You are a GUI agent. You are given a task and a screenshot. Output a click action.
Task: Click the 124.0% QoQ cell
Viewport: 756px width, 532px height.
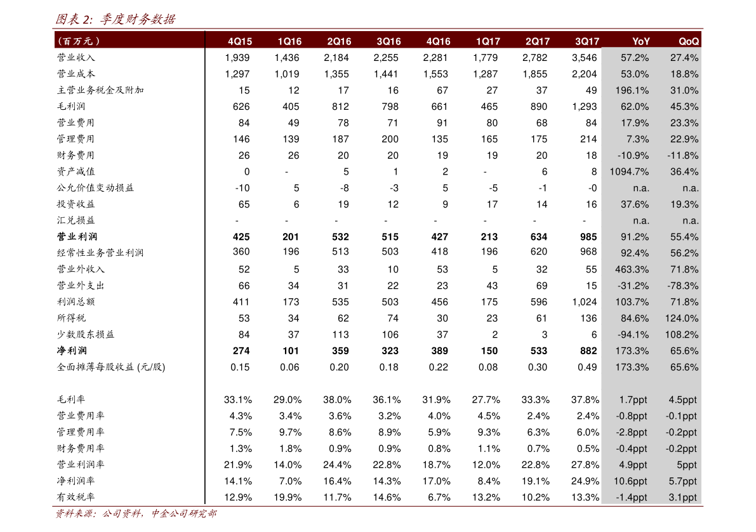(x=683, y=319)
